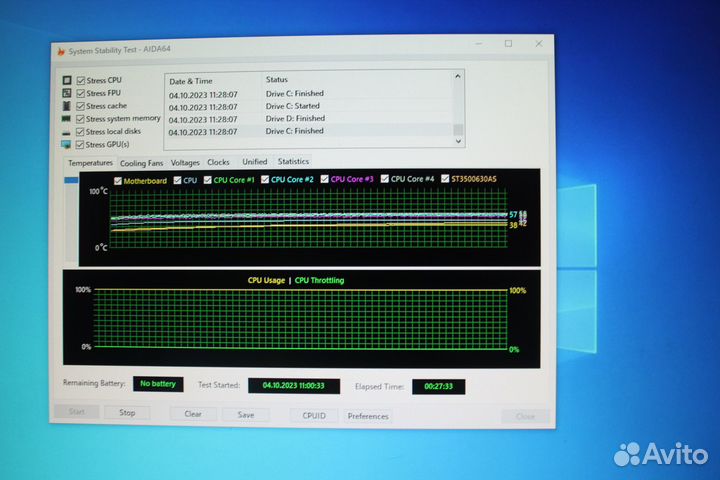Hide the Motherboard temperature line
The image size is (720, 480).
coord(118,181)
